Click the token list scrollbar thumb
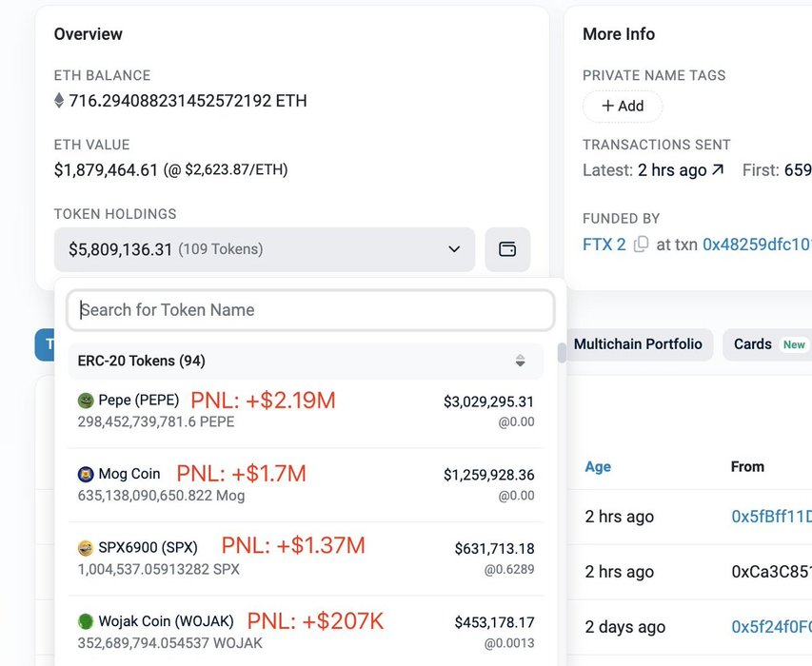The image size is (812, 666). (562, 353)
